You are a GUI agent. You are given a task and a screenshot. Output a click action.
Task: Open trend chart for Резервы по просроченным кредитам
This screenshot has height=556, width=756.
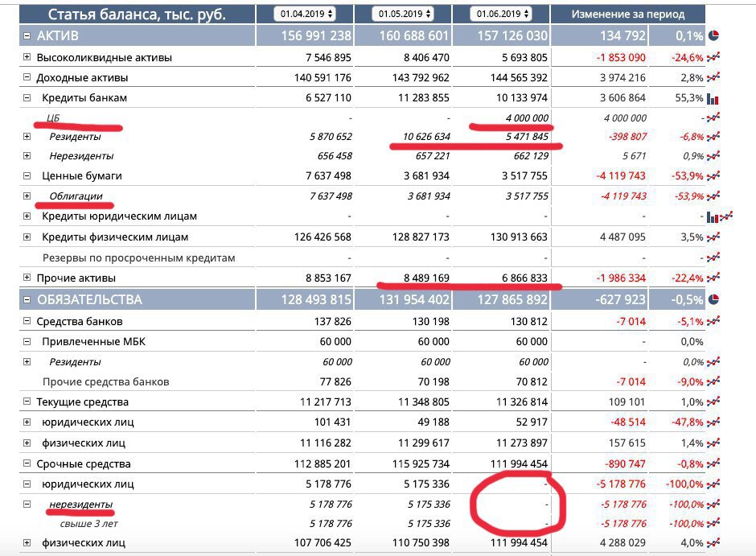(x=713, y=258)
